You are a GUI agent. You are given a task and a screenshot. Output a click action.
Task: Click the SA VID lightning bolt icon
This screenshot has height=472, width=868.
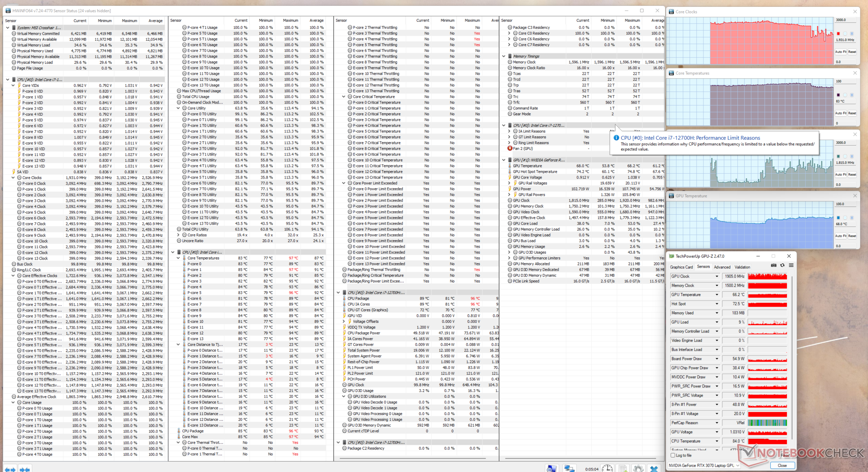(14, 172)
